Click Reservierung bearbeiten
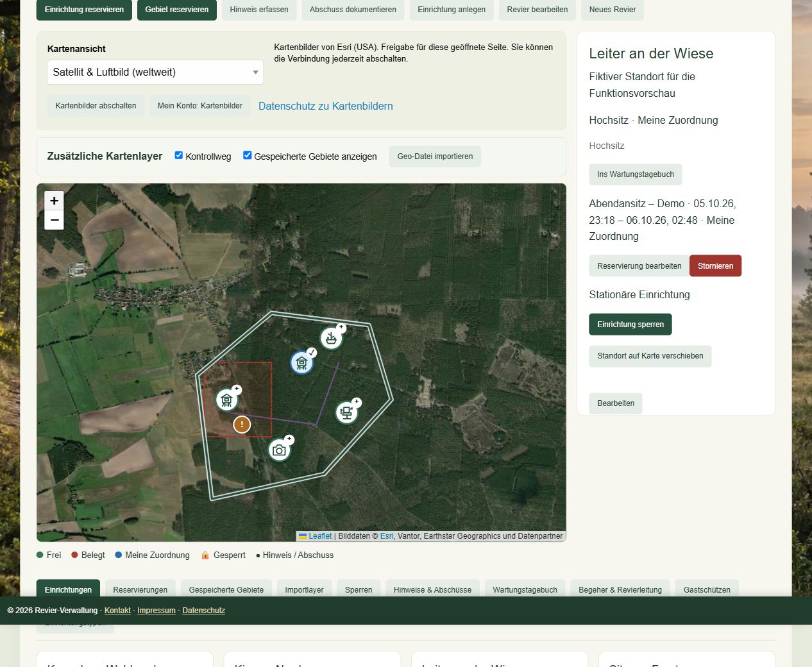 [x=639, y=266]
